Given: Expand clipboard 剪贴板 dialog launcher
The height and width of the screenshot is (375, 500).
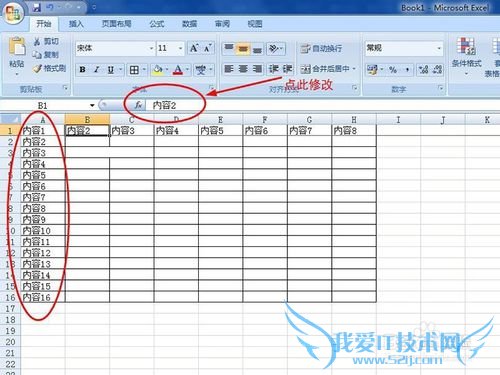Looking at the screenshot, I should pyautogui.click(x=65, y=88).
